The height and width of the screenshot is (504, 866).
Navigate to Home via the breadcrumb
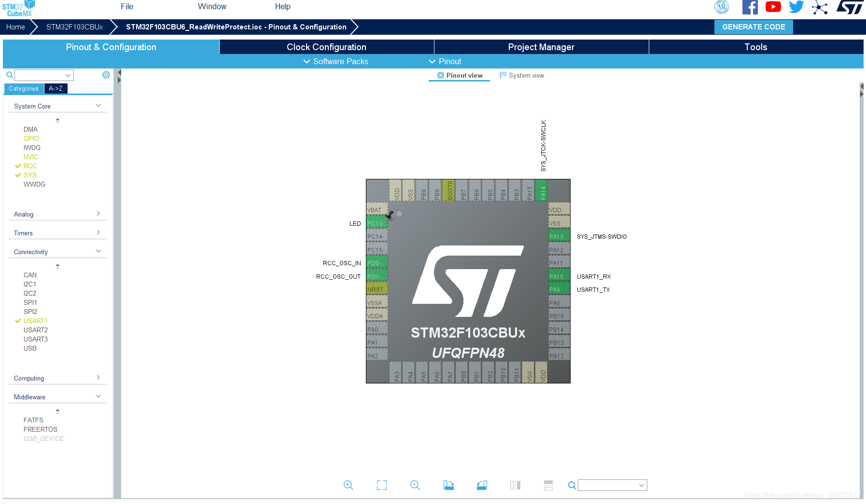pyautogui.click(x=15, y=27)
